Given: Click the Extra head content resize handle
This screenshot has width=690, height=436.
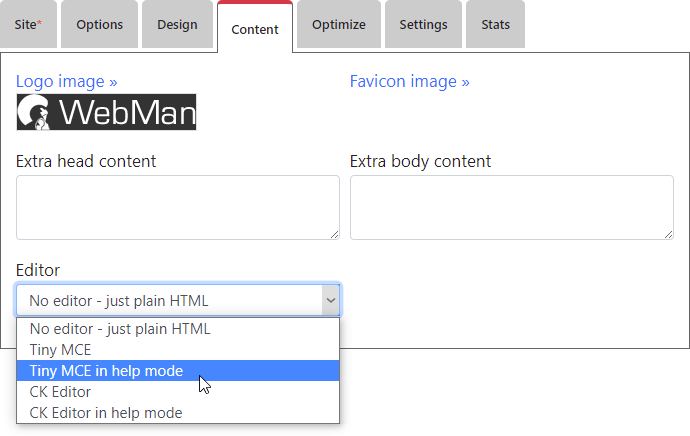Looking at the screenshot, I should [x=334, y=234].
